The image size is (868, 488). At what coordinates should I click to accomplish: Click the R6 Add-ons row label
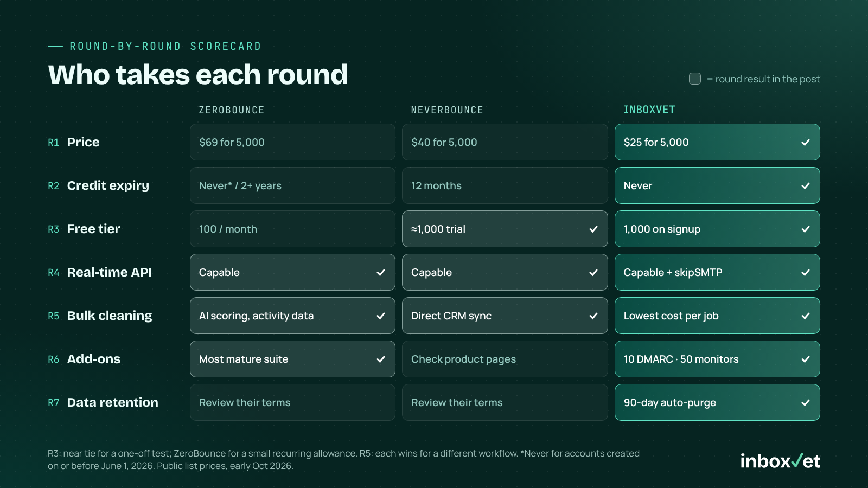click(84, 359)
